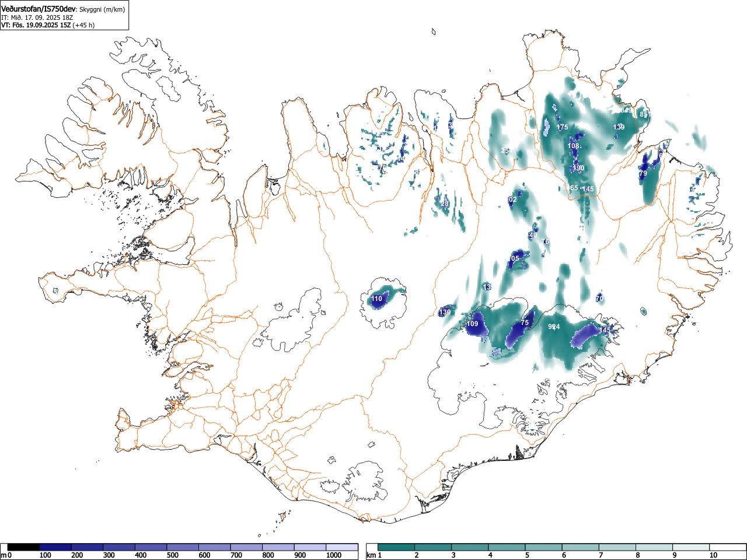Click the black 0–100 m legend swatch
Viewport: 747px width, 560px height.
tap(24, 547)
